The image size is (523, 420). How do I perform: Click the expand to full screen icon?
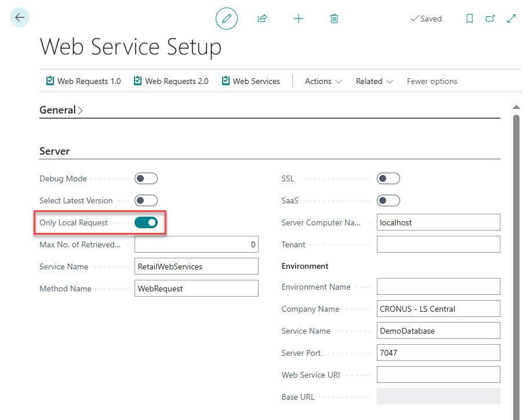511,19
